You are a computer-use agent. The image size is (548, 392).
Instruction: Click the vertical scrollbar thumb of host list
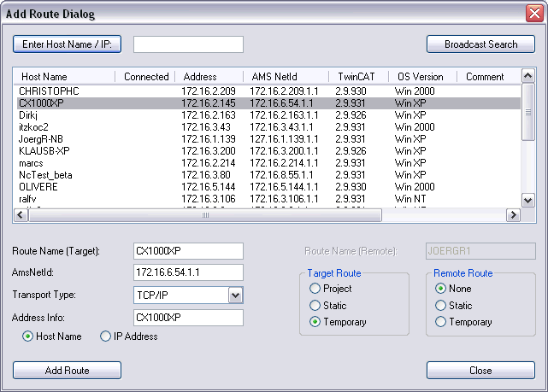527,112
